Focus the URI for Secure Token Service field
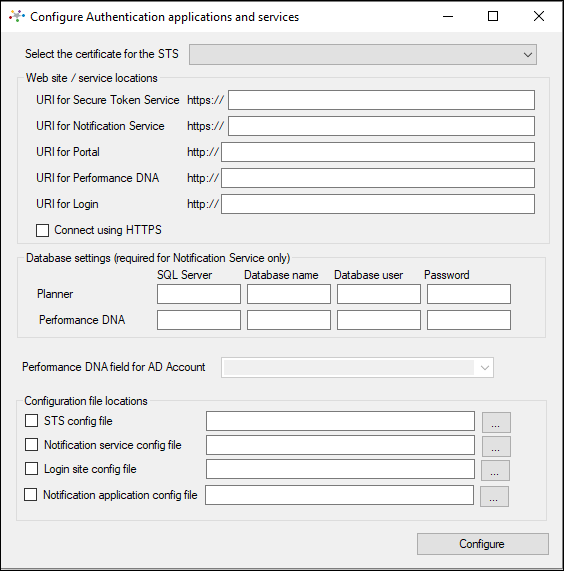The image size is (564, 571). [381, 100]
